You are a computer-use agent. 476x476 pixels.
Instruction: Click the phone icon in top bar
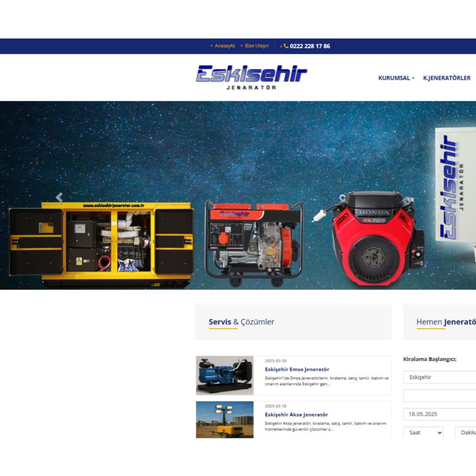pyautogui.click(x=286, y=46)
